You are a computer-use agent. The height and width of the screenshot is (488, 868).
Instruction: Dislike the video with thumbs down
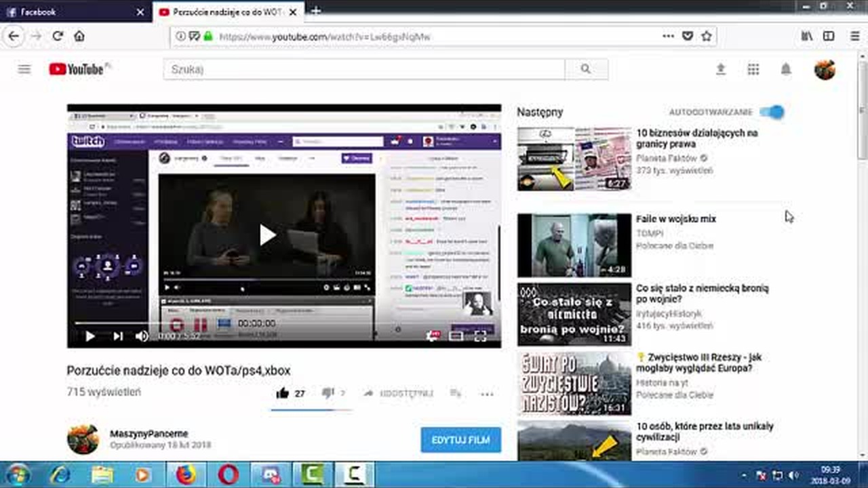tap(328, 393)
